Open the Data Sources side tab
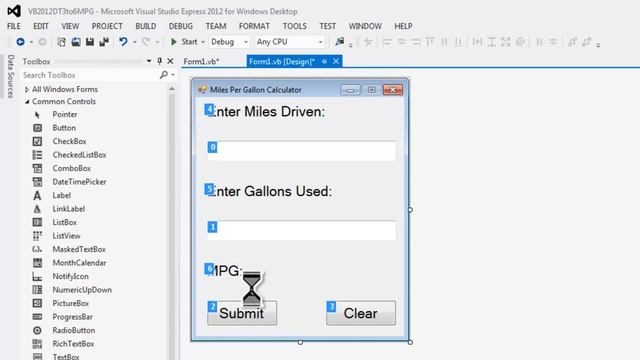Viewport: 640px width, 360px height. click(x=11, y=77)
